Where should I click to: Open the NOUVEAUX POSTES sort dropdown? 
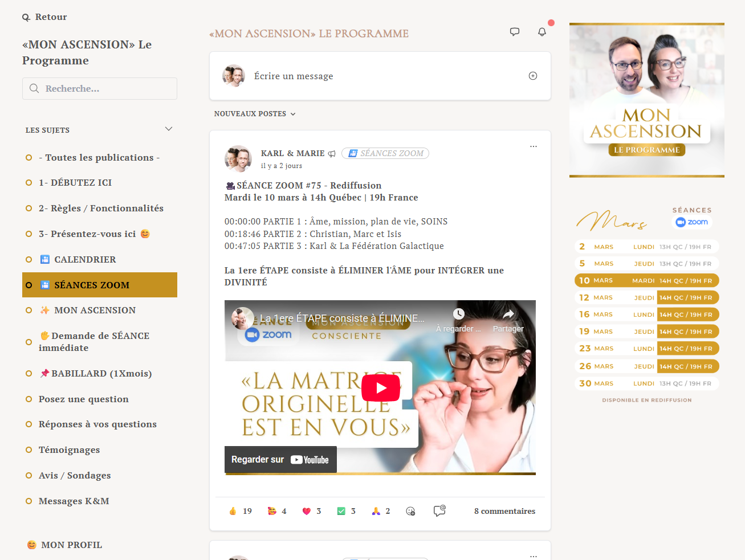pyautogui.click(x=255, y=113)
